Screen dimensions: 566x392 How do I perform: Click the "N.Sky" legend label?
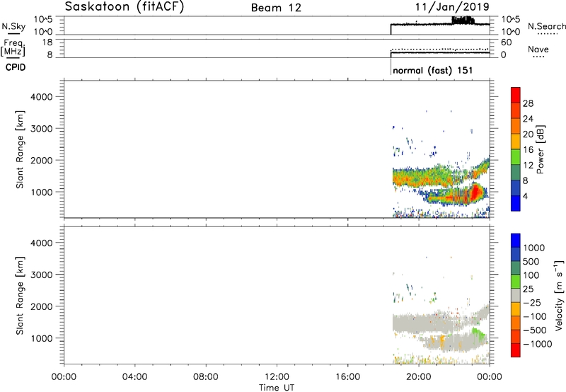click(x=13, y=26)
